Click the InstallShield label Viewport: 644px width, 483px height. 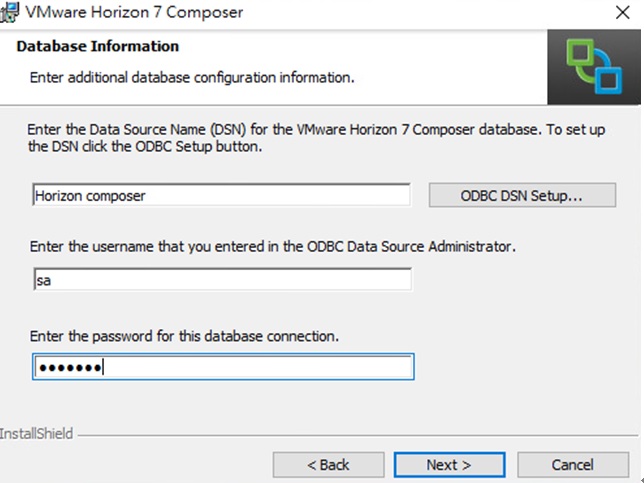coord(34,436)
